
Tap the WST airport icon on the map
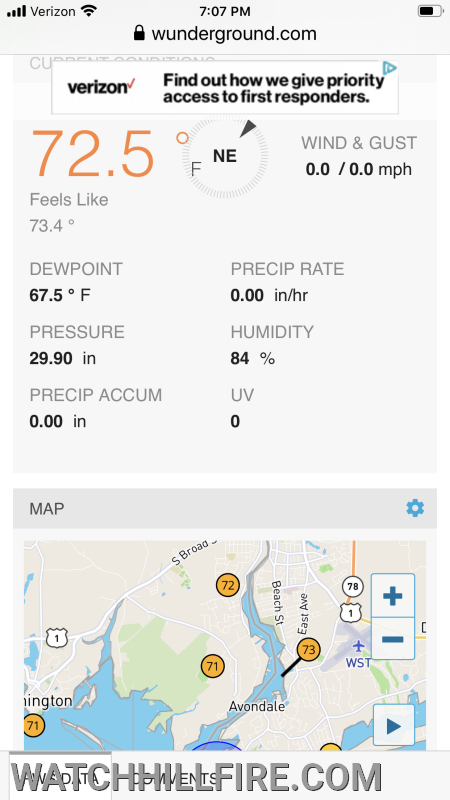pos(359,646)
